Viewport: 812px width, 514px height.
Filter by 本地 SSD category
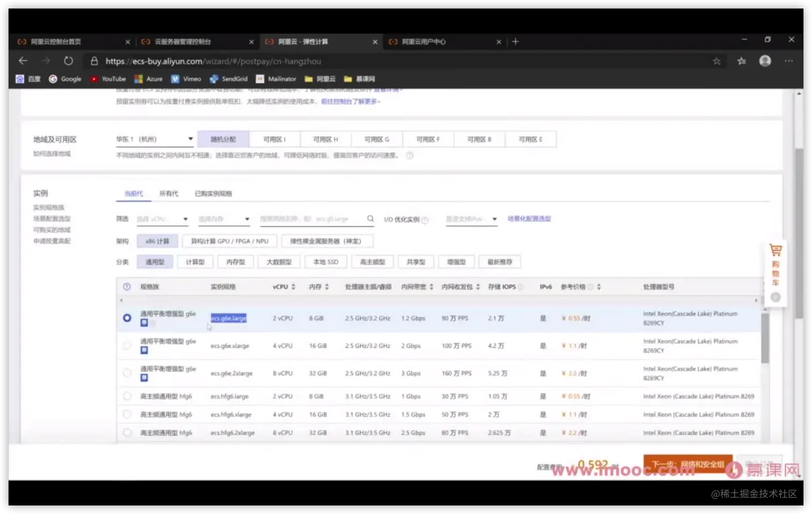point(326,262)
